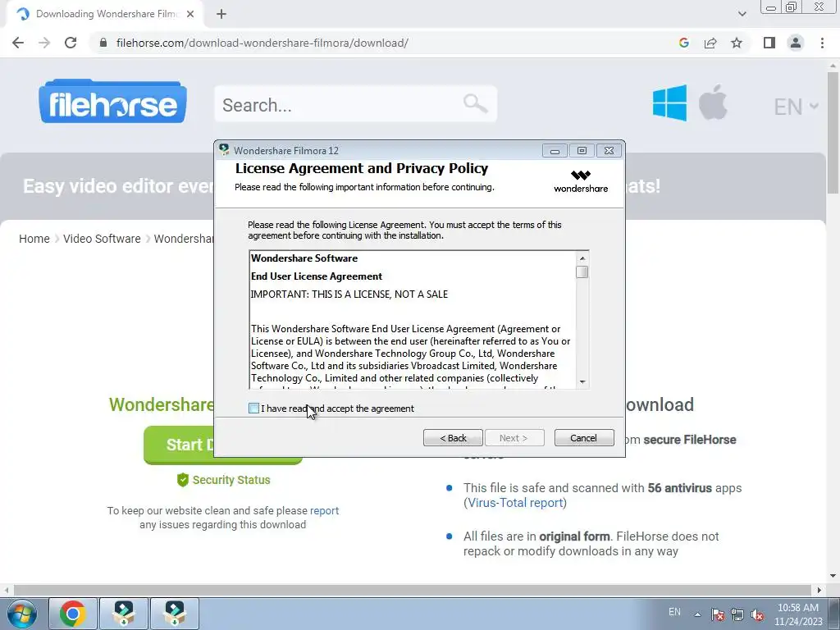Open Chrome three-dot menu
The width and height of the screenshot is (840, 630).
pos(822,43)
